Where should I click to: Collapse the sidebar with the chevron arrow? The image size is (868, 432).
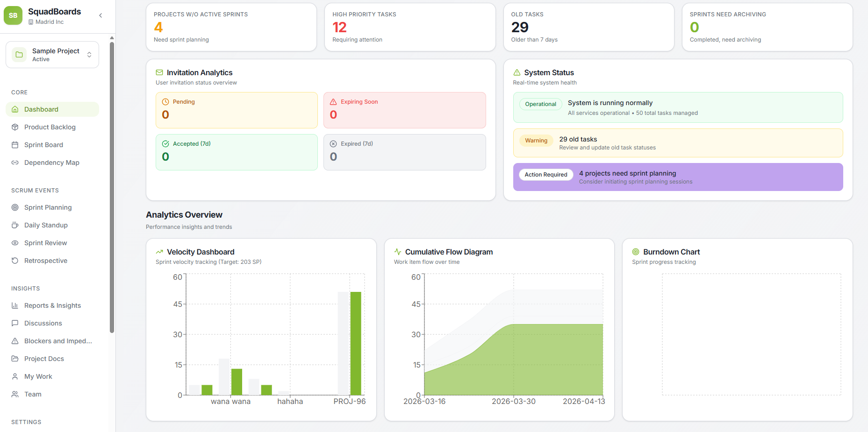click(100, 15)
